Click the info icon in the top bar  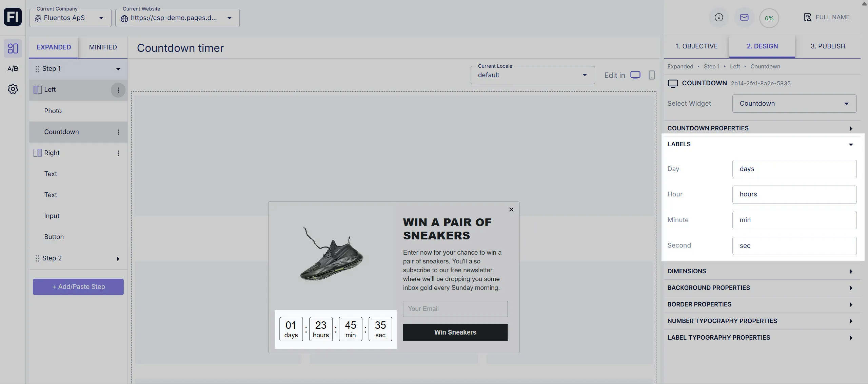coord(718,18)
